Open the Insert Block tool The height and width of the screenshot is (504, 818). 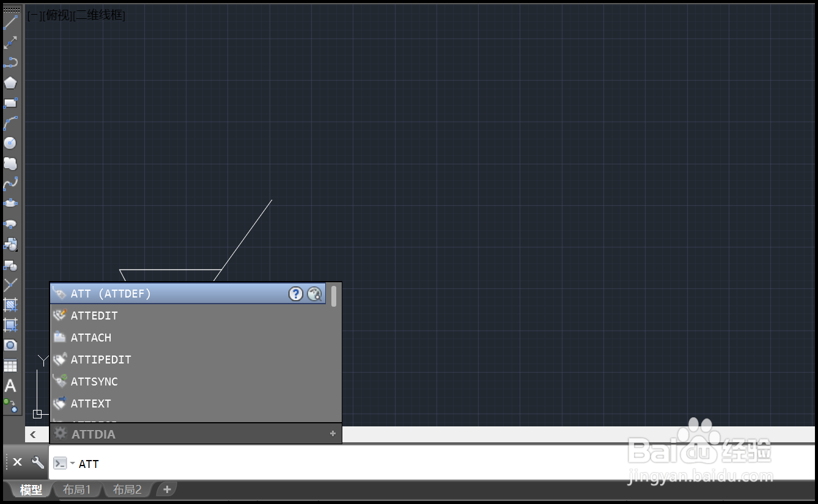pyautogui.click(x=10, y=244)
